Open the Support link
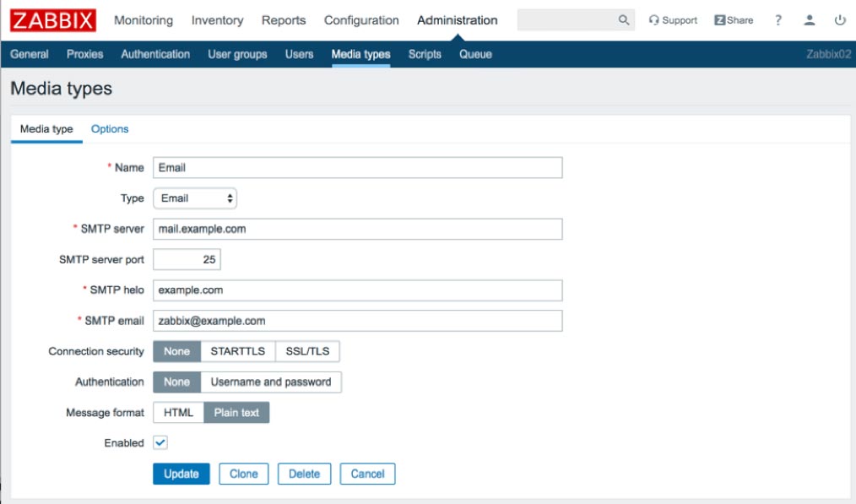Viewport: 856px width, 504px height. tap(673, 20)
